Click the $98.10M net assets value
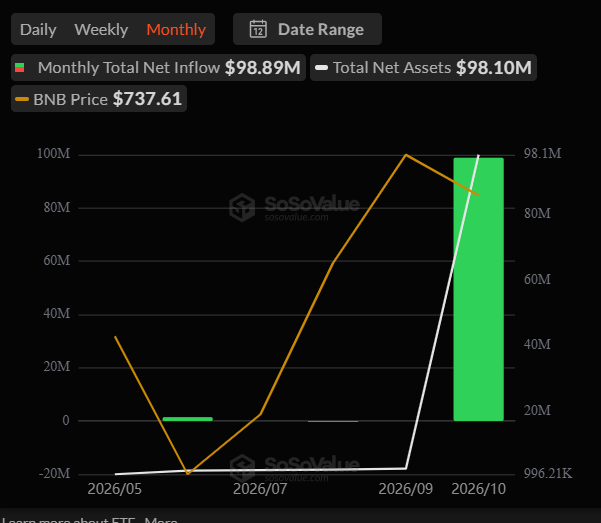The image size is (601, 523). [494, 68]
